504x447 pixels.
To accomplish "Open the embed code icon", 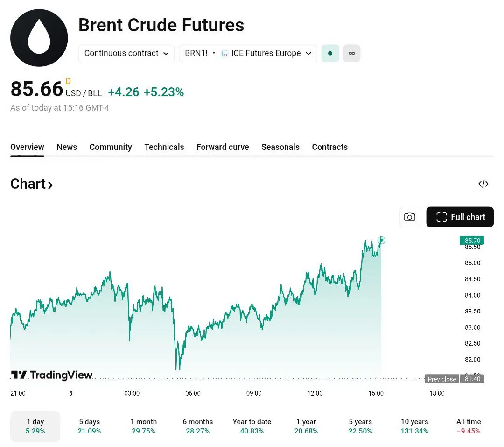I will (x=483, y=184).
